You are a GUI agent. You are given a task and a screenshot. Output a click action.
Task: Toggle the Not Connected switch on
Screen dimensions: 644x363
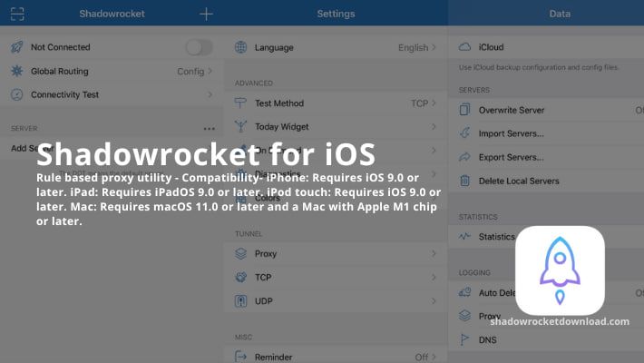[x=200, y=47]
